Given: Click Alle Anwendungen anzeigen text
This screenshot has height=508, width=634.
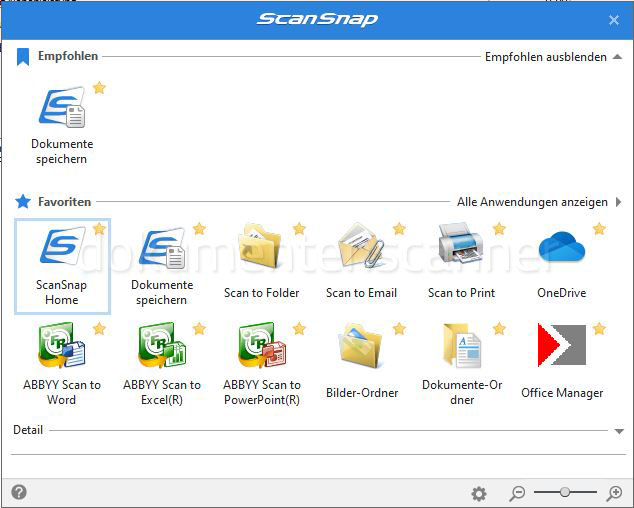Looking at the screenshot, I should click(532, 202).
